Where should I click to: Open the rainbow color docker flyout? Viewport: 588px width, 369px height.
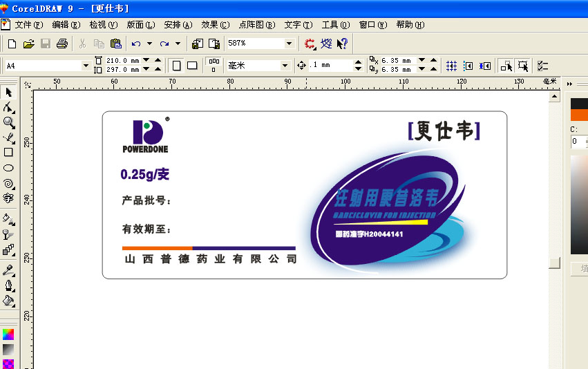coord(8,334)
